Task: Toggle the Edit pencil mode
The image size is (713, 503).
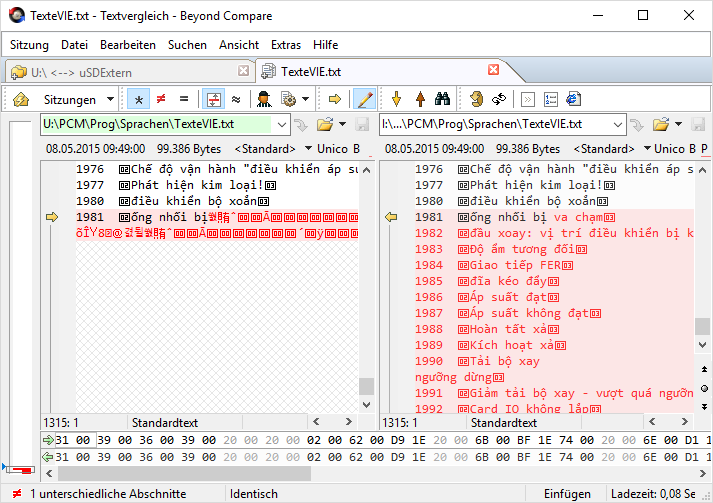Action: [x=365, y=99]
